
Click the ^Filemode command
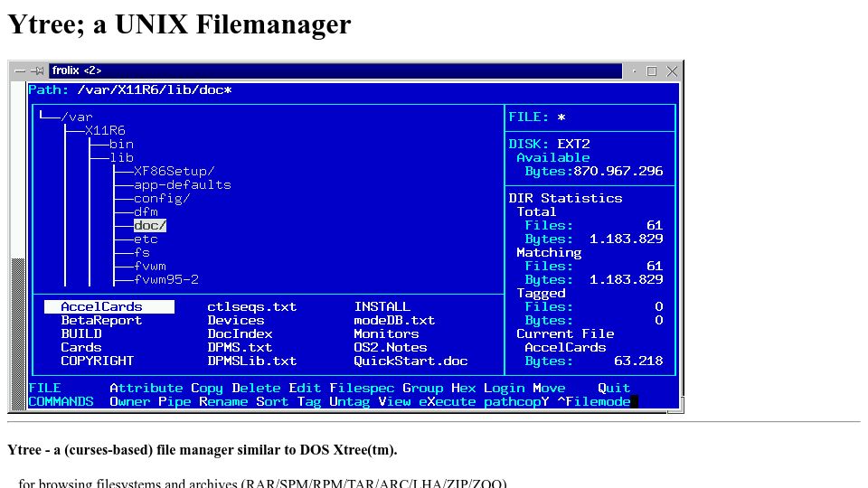594,401
